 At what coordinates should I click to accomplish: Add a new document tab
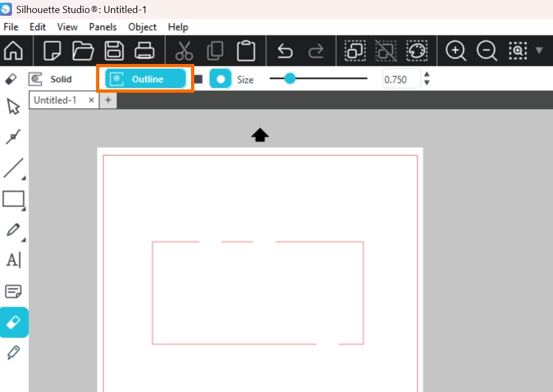[108, 100]
